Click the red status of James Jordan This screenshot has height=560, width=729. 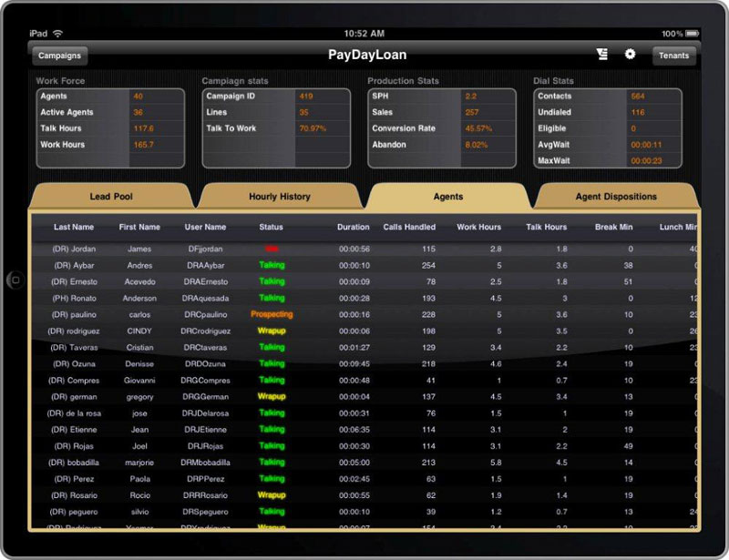click(x=272, y=249)
